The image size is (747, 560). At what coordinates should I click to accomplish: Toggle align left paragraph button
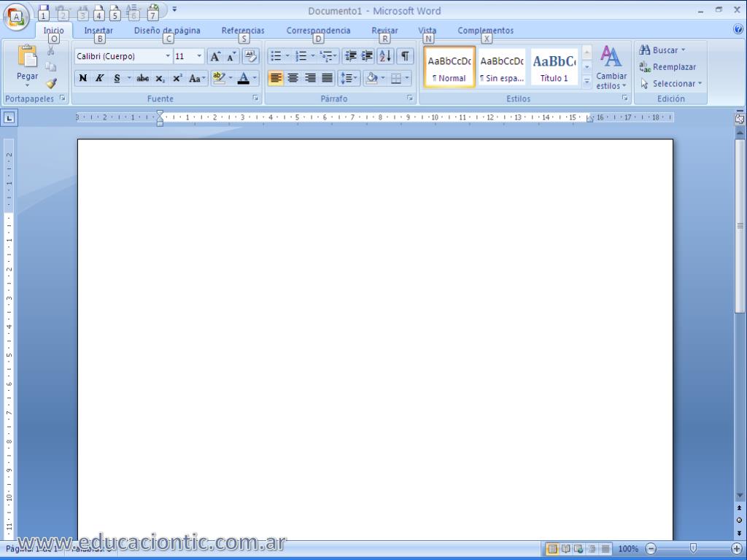(x=276, y=78)
